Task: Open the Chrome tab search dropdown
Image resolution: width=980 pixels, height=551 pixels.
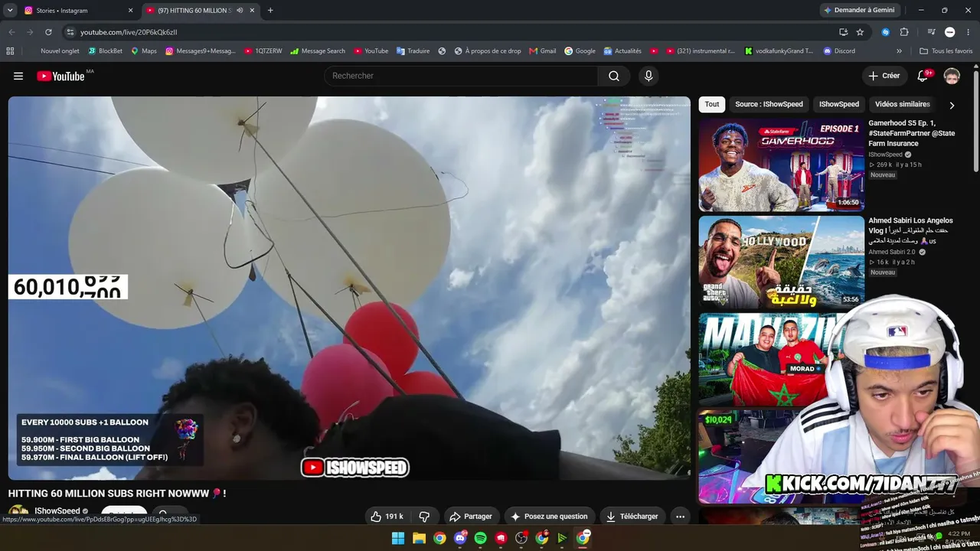Action: [10, 11]
